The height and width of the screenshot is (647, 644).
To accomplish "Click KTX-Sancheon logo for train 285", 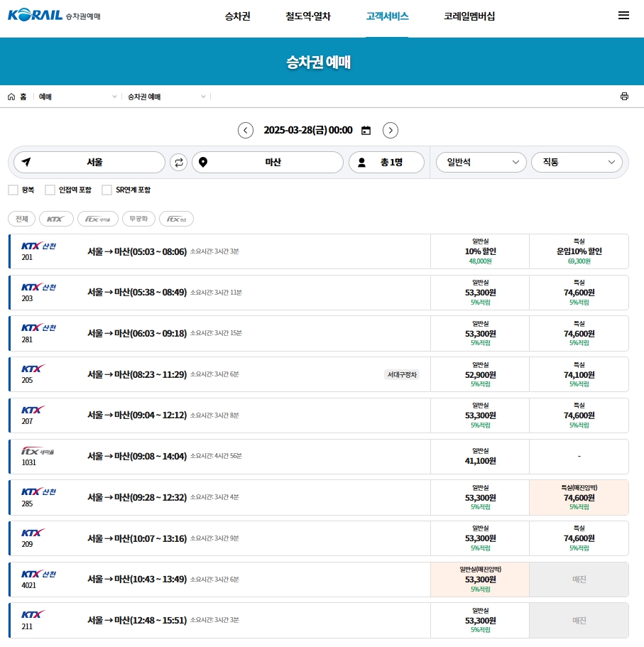I will (38, 491).
